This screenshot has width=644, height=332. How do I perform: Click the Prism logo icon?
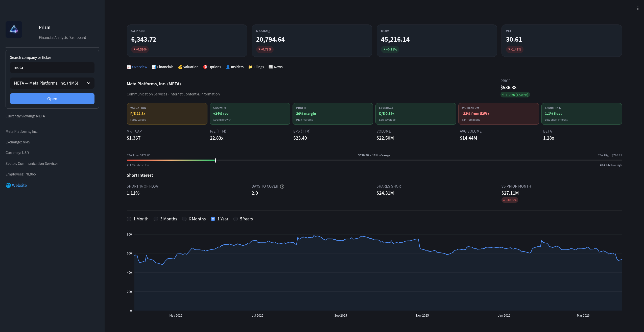pyautogui.click(x=14, y=30)
